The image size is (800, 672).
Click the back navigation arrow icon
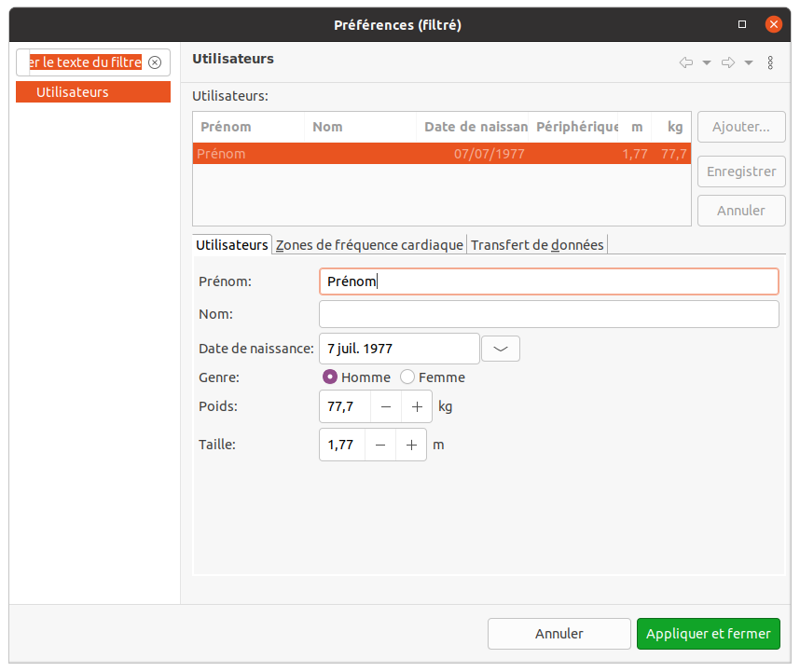pyautogui.click(x=686, y=62)
